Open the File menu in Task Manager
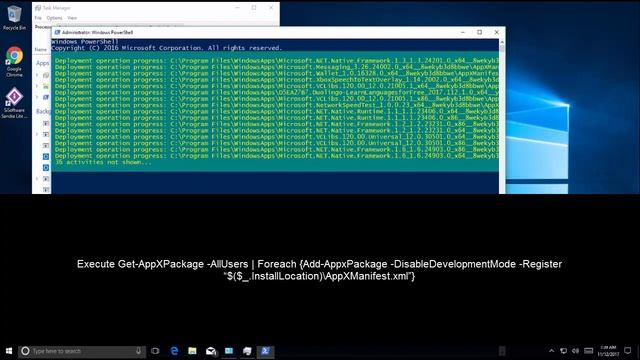640x360 pixels. click(38, 18)
